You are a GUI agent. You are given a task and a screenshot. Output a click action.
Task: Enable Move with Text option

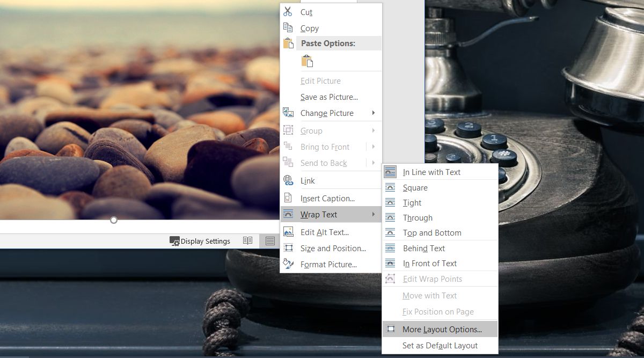pyautogui.click(x=429, y=296)
